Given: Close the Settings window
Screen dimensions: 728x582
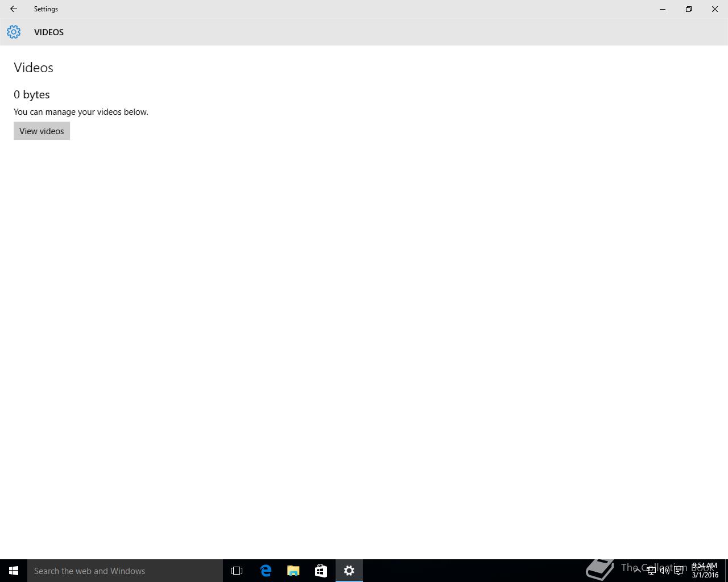Looking at the screenshot, I should 715,9.
